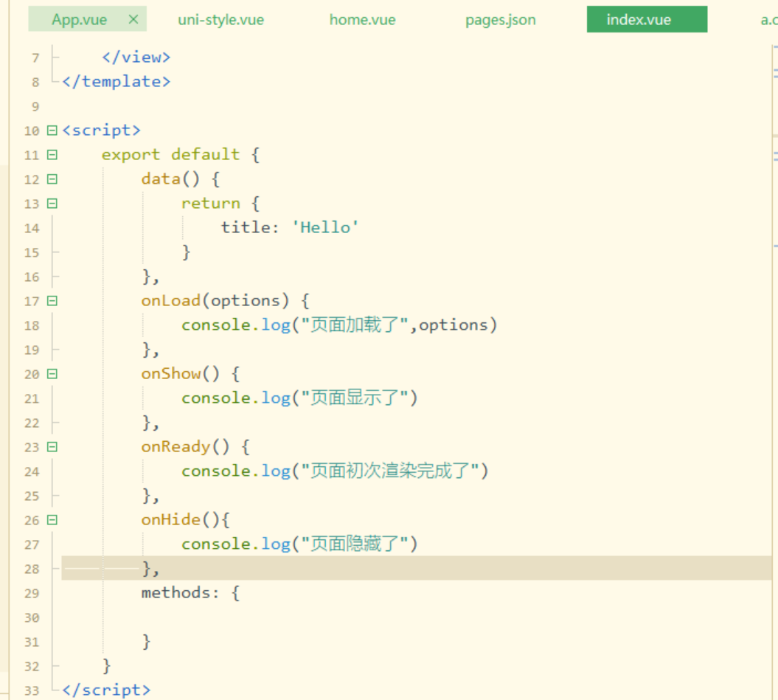The height and width of the screenshot is (700, 778).
Task: Place cursor on empty line 30
Action: [x=417, y=617]
